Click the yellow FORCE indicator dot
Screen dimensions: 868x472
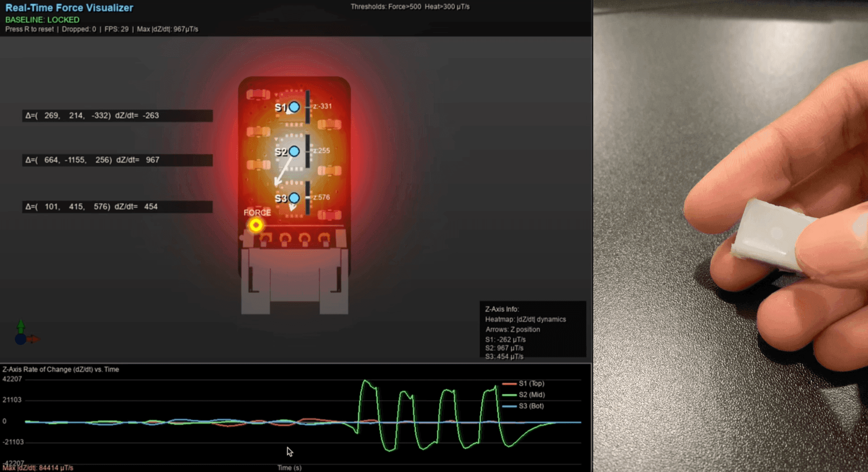tap(256, 225)
